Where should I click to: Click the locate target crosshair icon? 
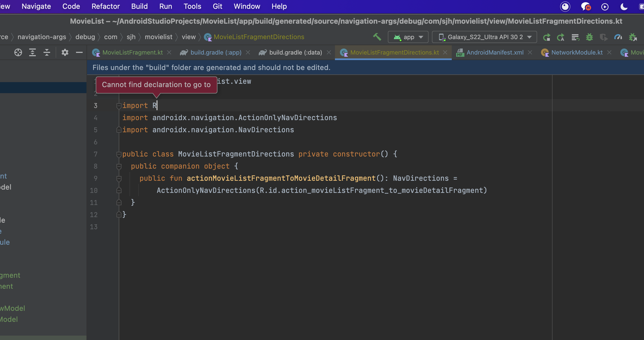(x=18, y=52)
